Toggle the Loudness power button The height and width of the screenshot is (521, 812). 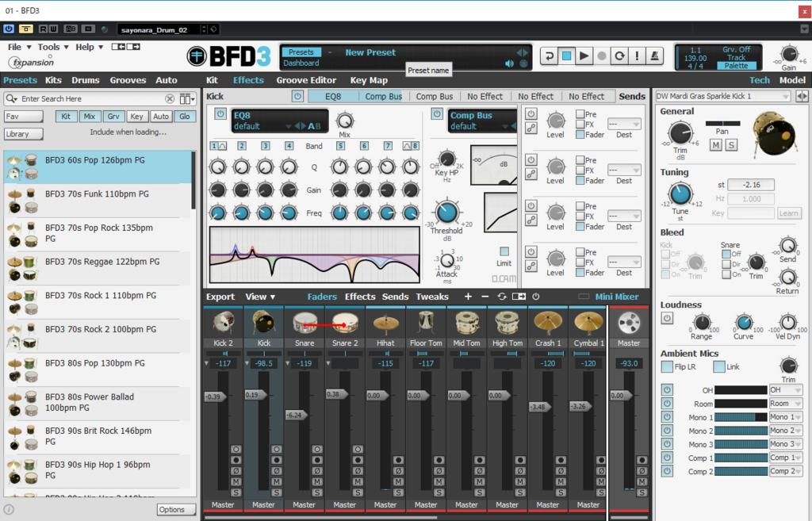pos(667,318)
